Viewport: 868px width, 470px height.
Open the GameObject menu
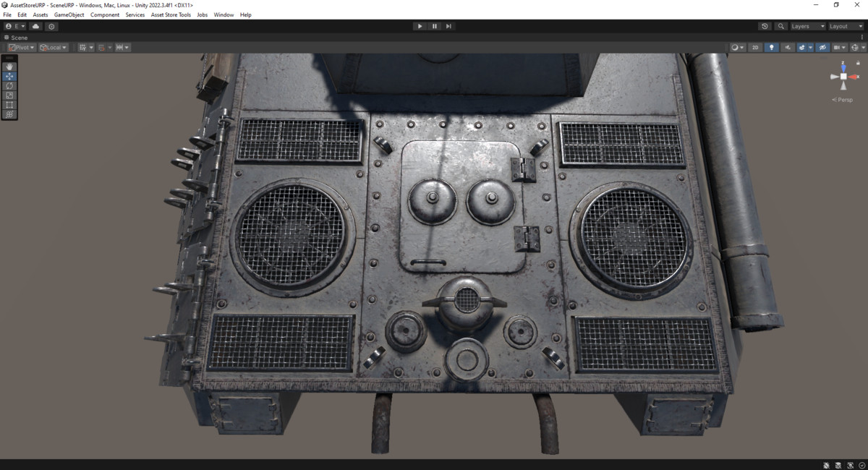tap(69, 14)
